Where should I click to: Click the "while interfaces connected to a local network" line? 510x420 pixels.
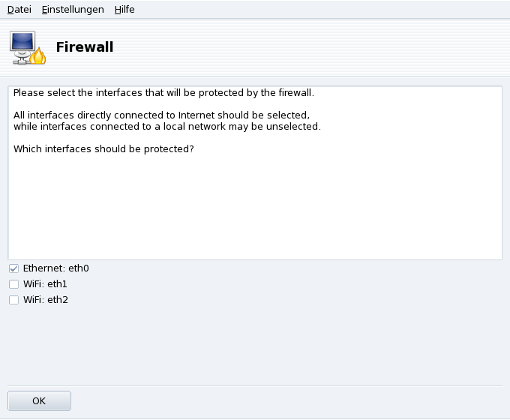tap(166, 127)
